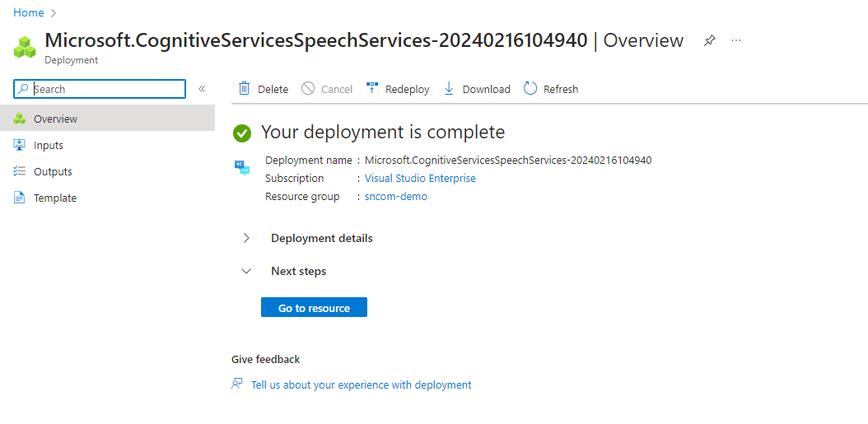Click the Redeploy label in toolbar
The width and height of the screenshot is (868, 424).
(408, 89)
